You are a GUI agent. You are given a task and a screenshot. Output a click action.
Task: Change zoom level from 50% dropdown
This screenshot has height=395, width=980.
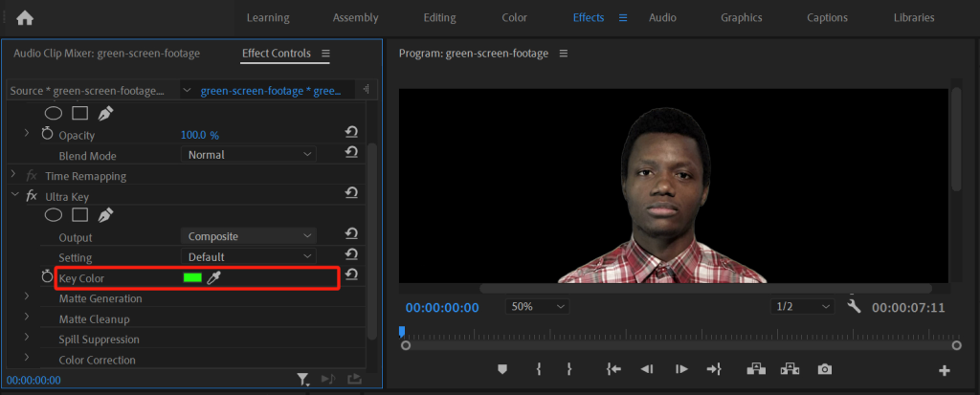pyautogui.click(x=537, y=307)
